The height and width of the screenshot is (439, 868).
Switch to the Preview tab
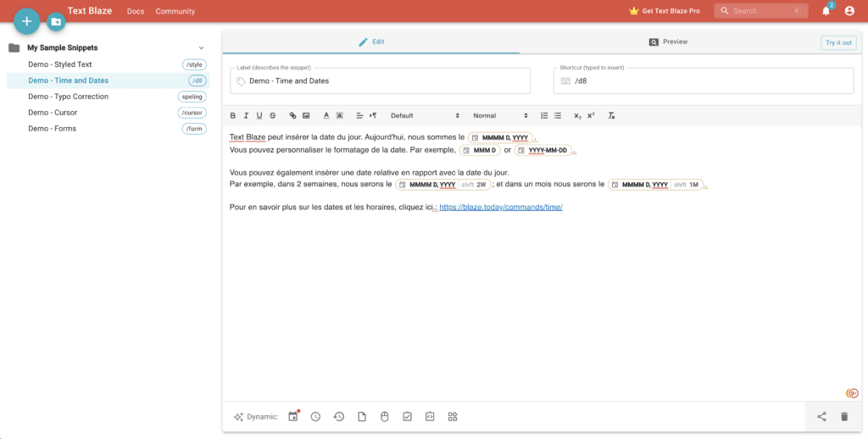point(668,42)
